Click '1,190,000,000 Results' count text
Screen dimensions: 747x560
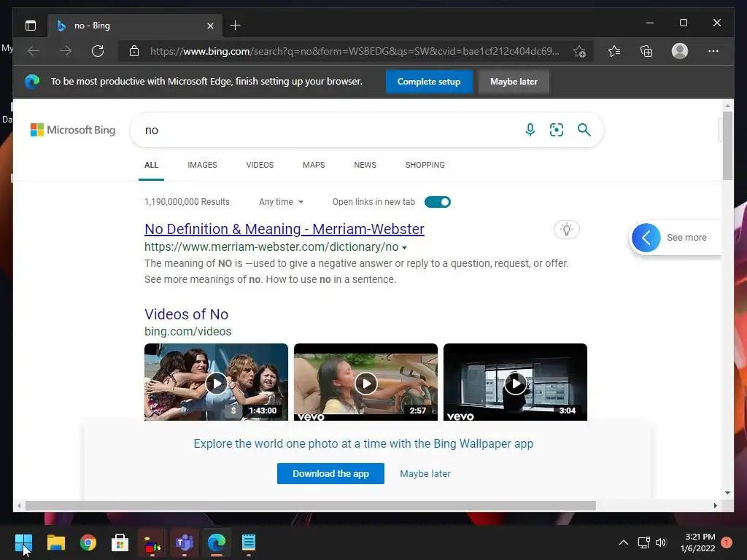(187, 202)
